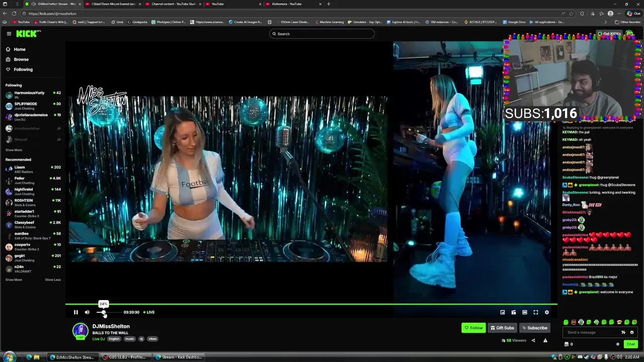Open chat translate icon in message box

click(623, 332)
